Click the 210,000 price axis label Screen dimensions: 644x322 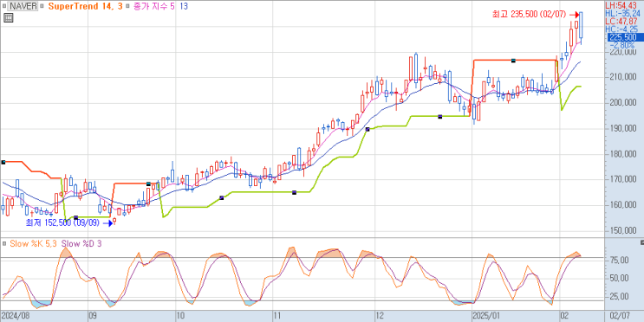[x=622, y=78]
